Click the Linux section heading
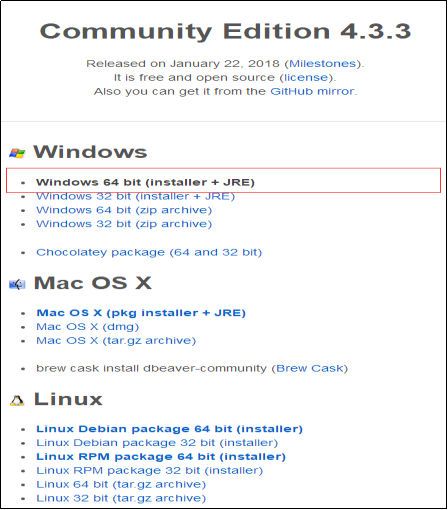448x510 pixels. (68, 399)
